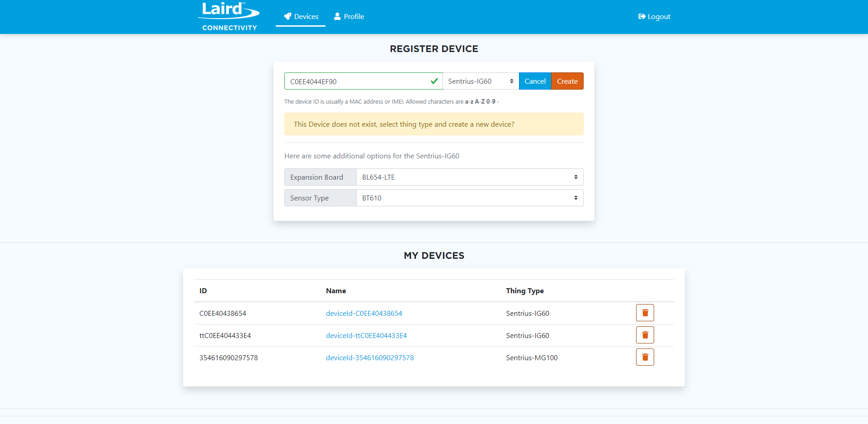Viewport: 868px width, 424px height.
Task: Open deviceId-C0EE40438654 link
Action: click(364, 314)
